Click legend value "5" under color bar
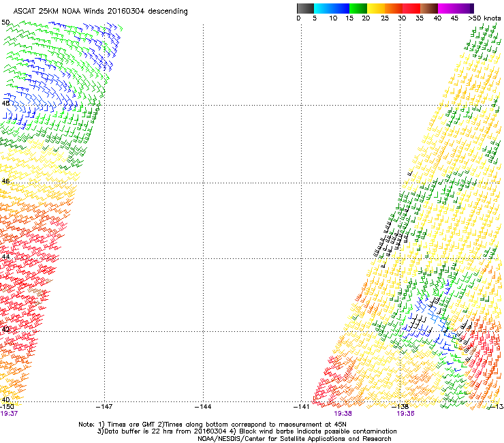Screen dimensions: 504x443 click(315, 18)
